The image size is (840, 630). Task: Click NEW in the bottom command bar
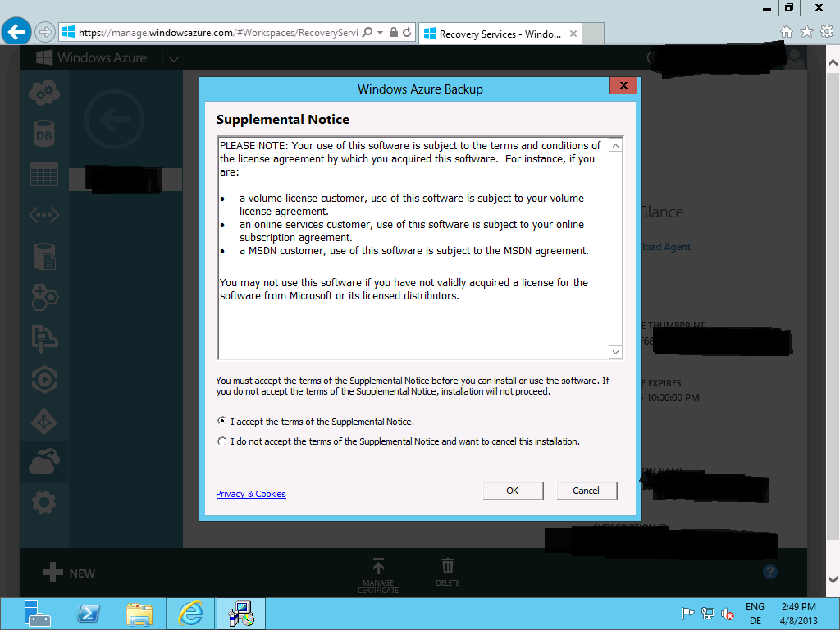pos(69,573)
